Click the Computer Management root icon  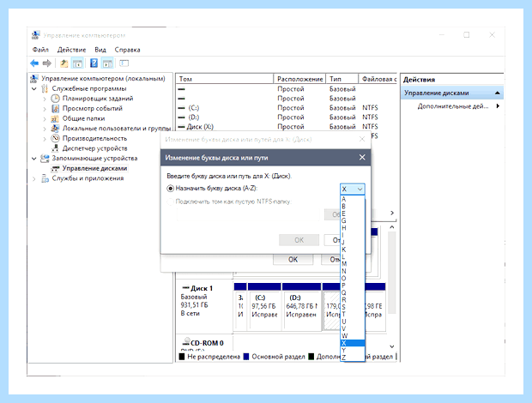(x=34, y=79)
